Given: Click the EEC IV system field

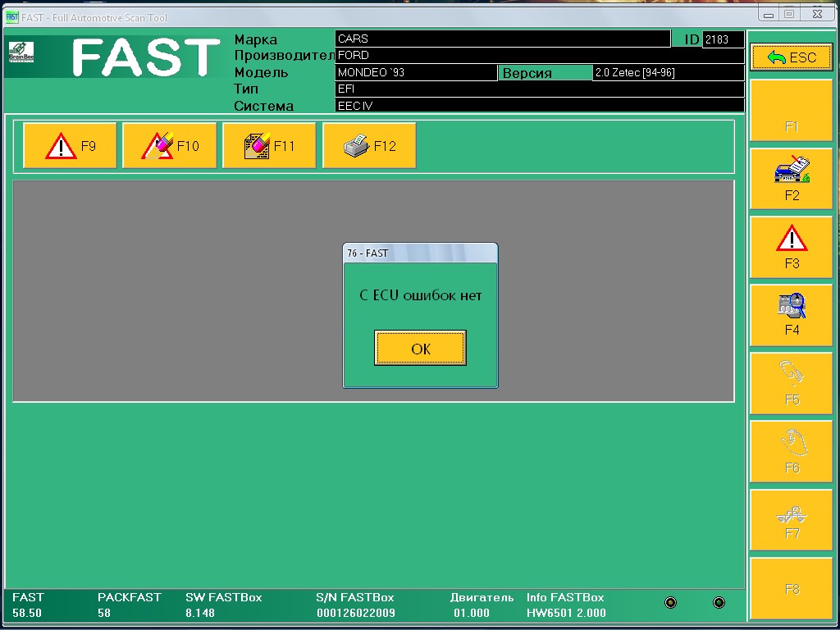Looking at the screenshot, I should (x=539, y=106).
